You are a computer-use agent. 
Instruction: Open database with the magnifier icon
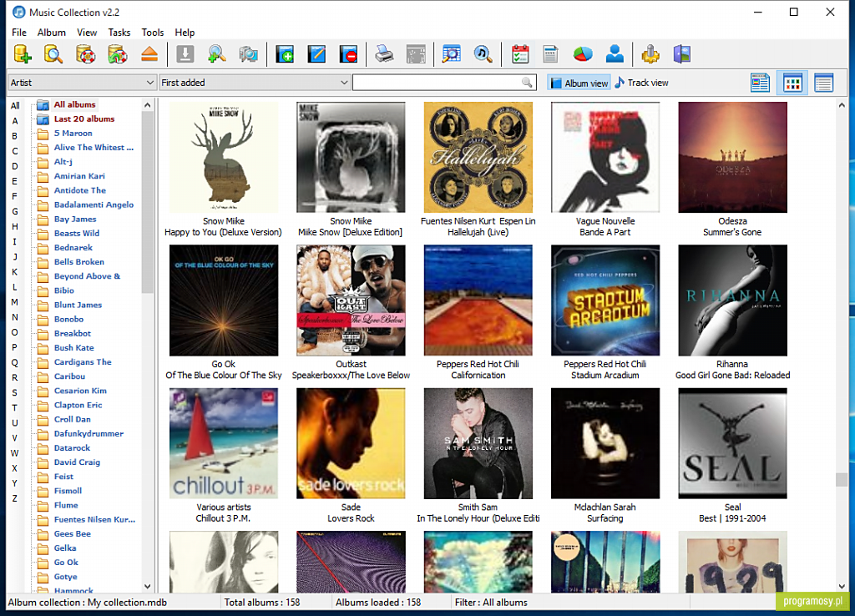click(x=53, y=54)
